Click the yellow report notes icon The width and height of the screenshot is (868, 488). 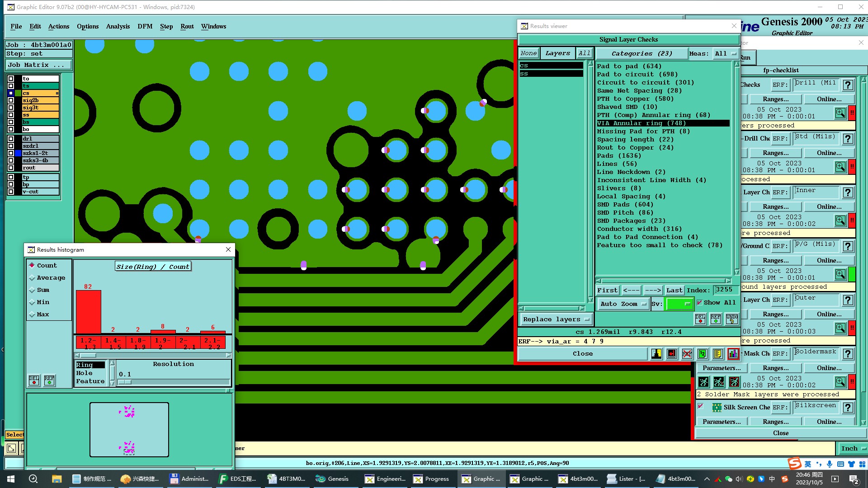pyautogui.click(x=717, y=354)
